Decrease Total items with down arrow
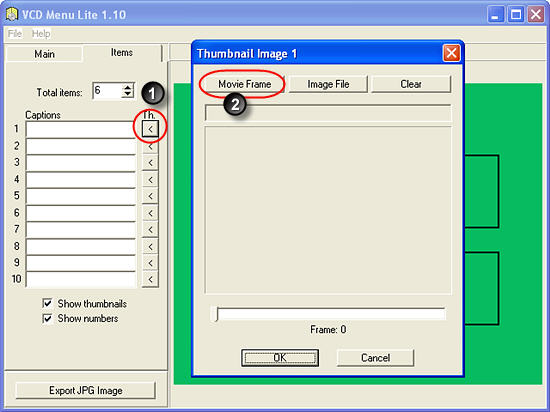Image resolution: width=550 pixels, height=412 pixels. [128, 94]
